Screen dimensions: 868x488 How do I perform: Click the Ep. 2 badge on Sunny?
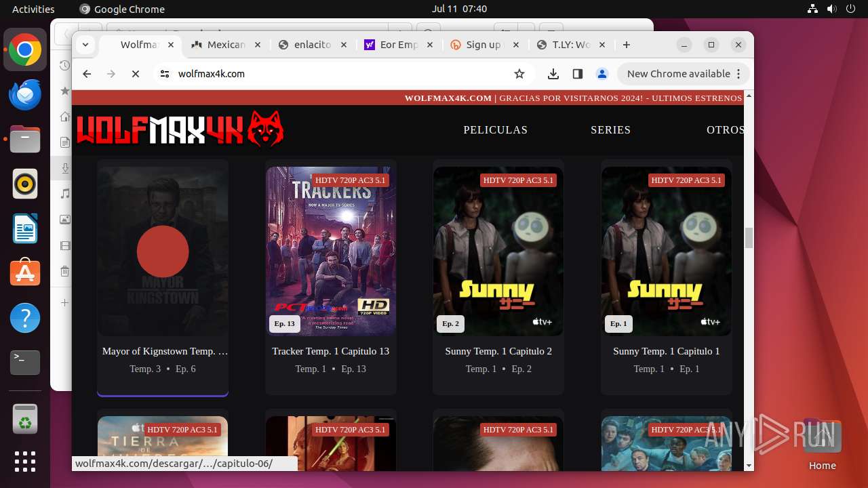451,324
